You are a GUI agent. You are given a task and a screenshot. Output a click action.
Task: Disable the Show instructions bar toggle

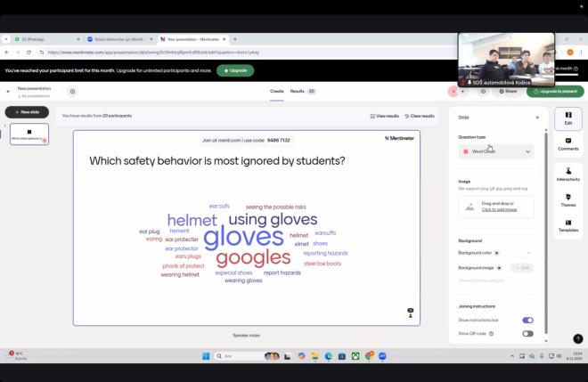coord(527,320)
